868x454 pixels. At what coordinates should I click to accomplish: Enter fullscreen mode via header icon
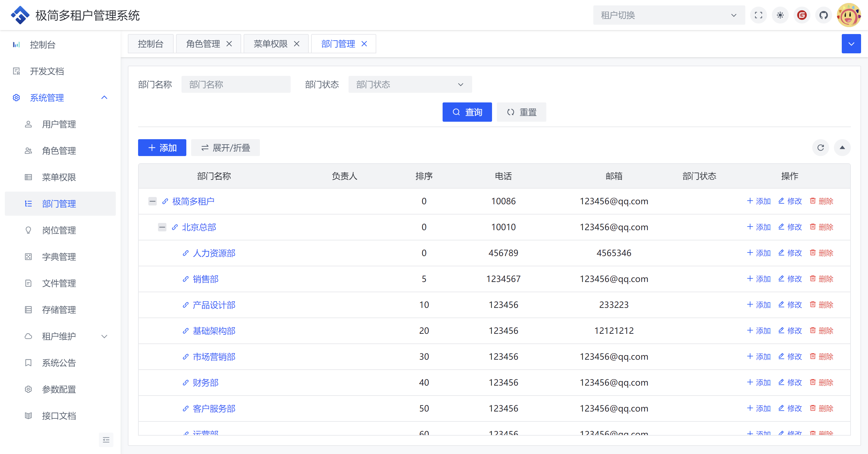pyautogui.click(x=758, y=15)
